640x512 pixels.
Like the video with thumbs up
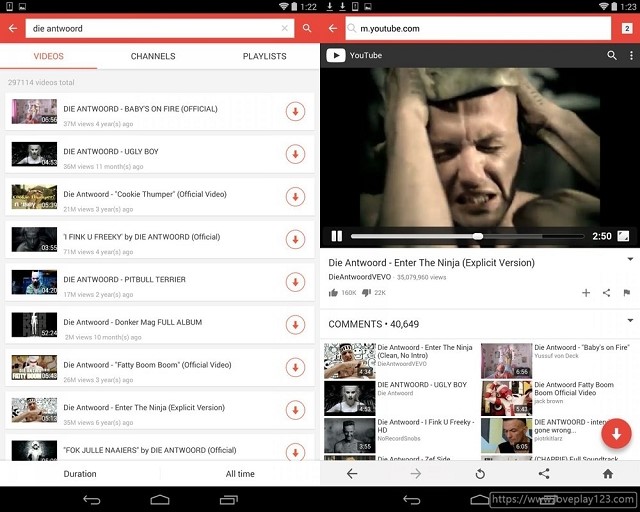(333, 293)
